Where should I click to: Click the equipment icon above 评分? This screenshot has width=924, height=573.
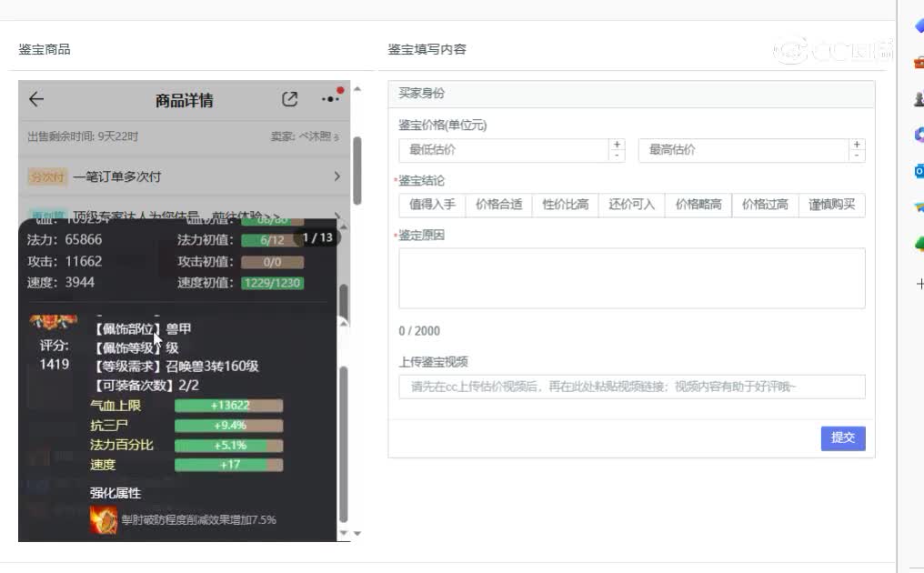[x=53, y=322]
